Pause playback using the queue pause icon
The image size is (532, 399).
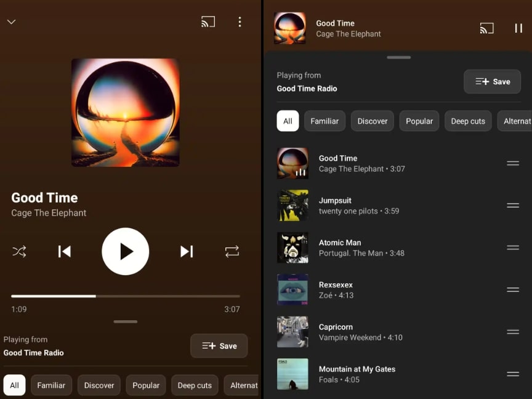(517, 28)
